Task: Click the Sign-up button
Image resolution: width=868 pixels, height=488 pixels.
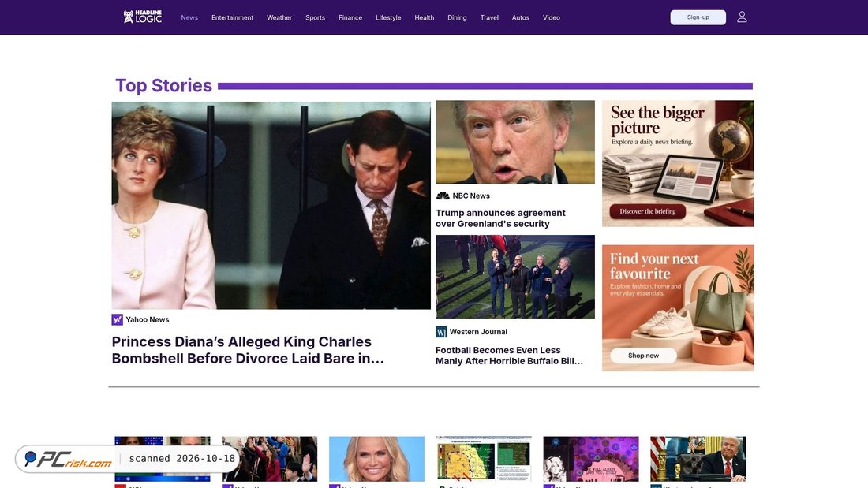Action: coord(698,17)
